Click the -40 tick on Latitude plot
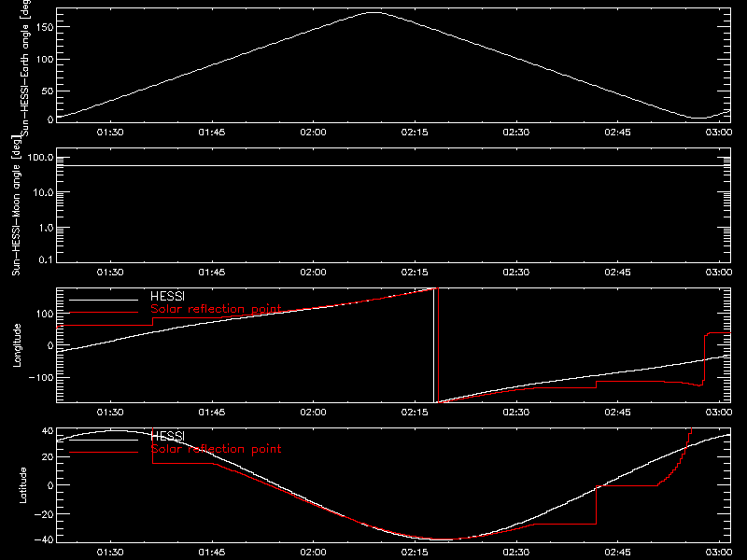 (44, 539)
